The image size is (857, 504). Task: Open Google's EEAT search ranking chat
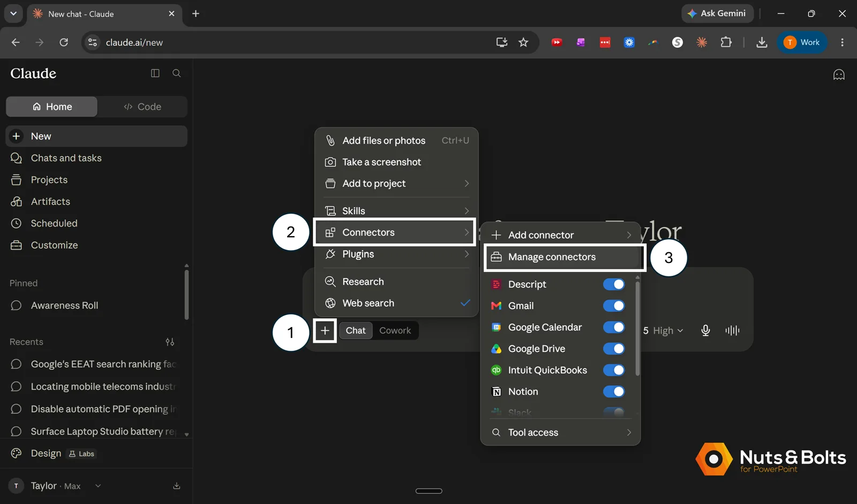[x=94, y=364]
